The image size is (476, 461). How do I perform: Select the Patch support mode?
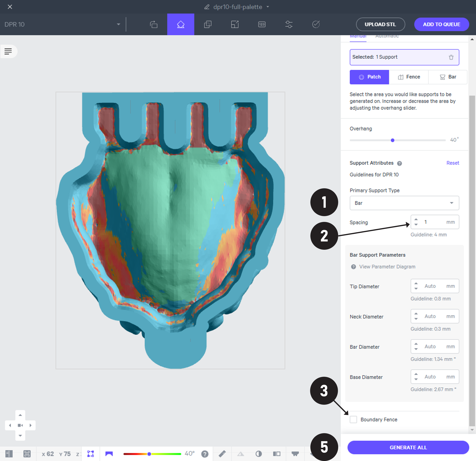[369, 77]
